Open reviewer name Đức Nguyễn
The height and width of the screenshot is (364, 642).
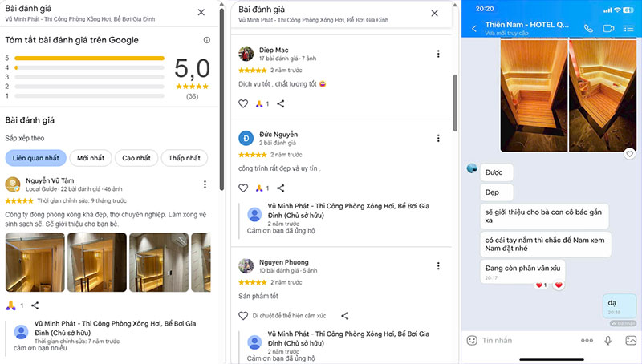[x=278, y=134]
